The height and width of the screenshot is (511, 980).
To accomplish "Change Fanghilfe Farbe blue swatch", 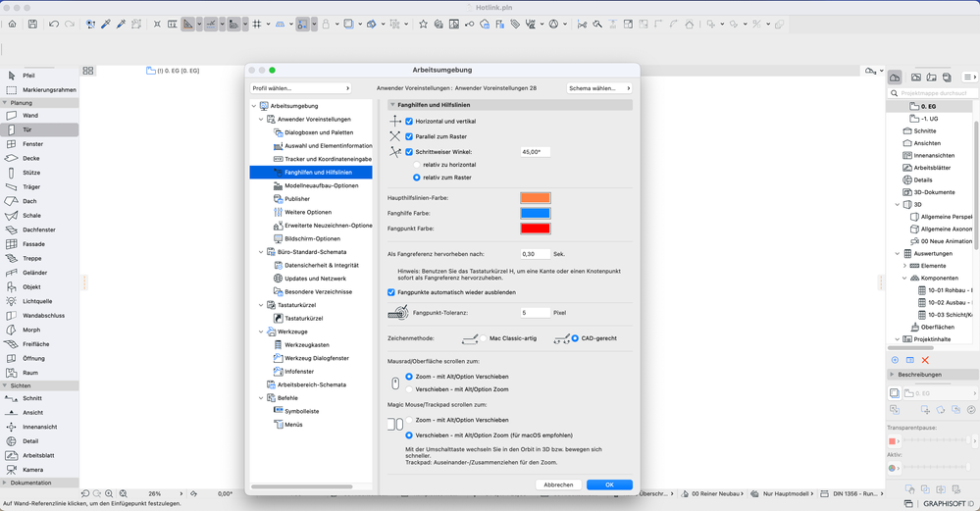I will point(536,213).
